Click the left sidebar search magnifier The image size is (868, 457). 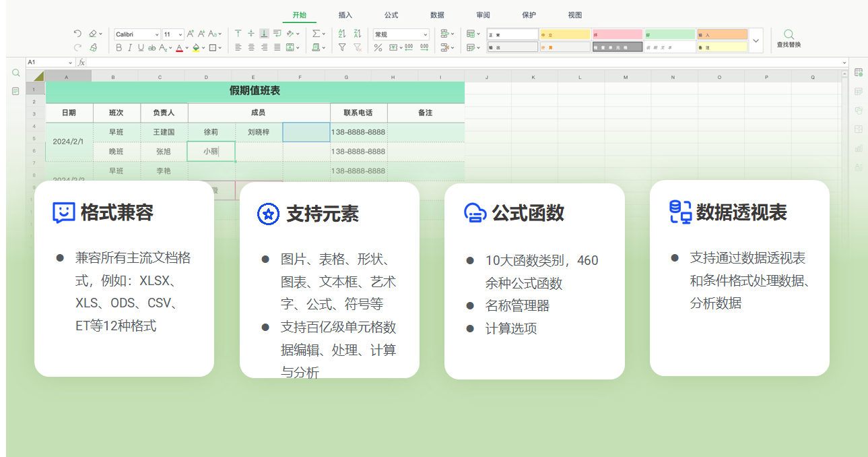pyautogui.click(x=15, y=73)
